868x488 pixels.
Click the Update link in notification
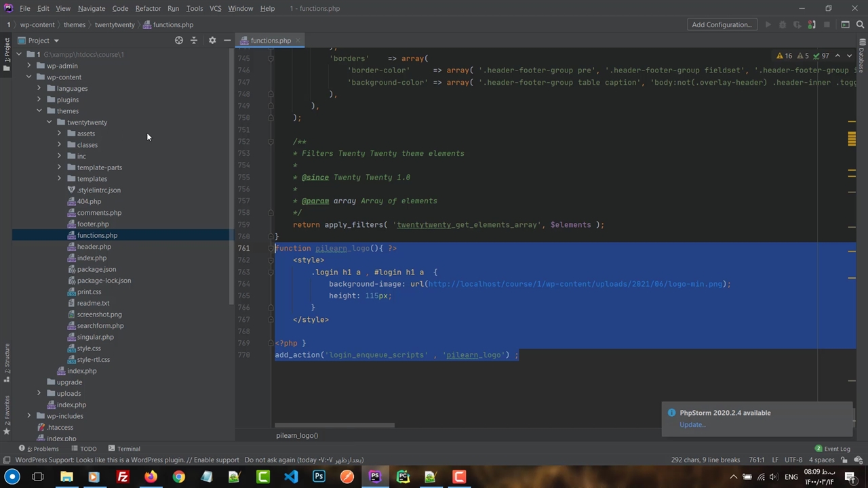point(692,425)
